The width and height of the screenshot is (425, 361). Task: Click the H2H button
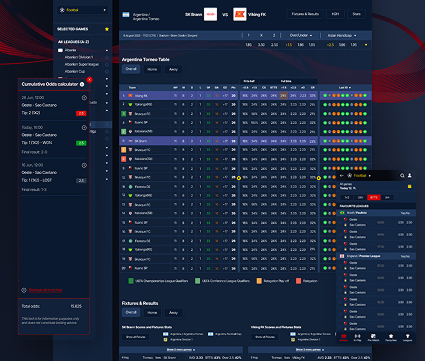(335, 14)
